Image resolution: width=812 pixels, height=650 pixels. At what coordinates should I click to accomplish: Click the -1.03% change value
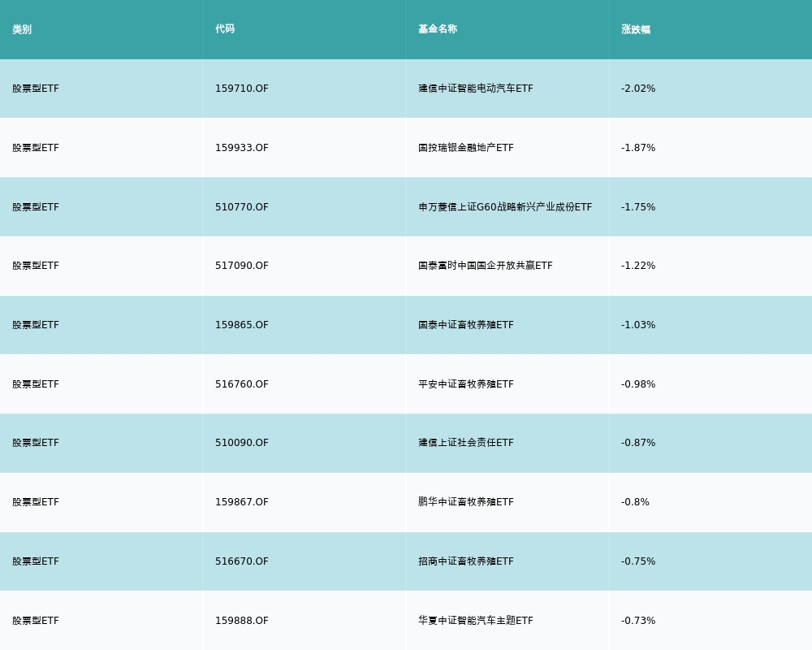coord(638,325)
